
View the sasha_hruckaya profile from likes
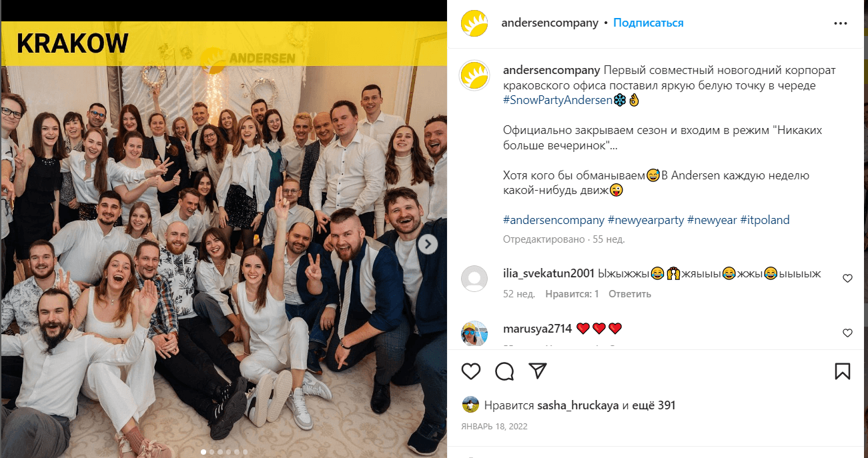pos(578,405)
